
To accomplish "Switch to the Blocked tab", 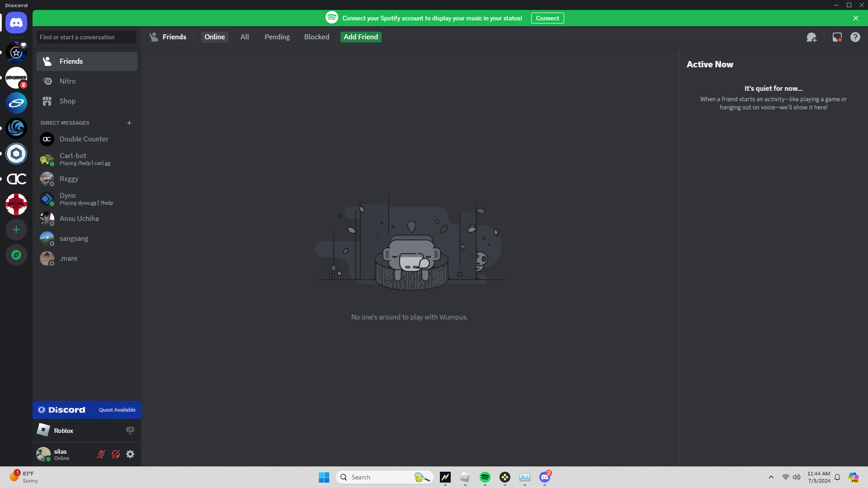I will click(x=316, y=37).
